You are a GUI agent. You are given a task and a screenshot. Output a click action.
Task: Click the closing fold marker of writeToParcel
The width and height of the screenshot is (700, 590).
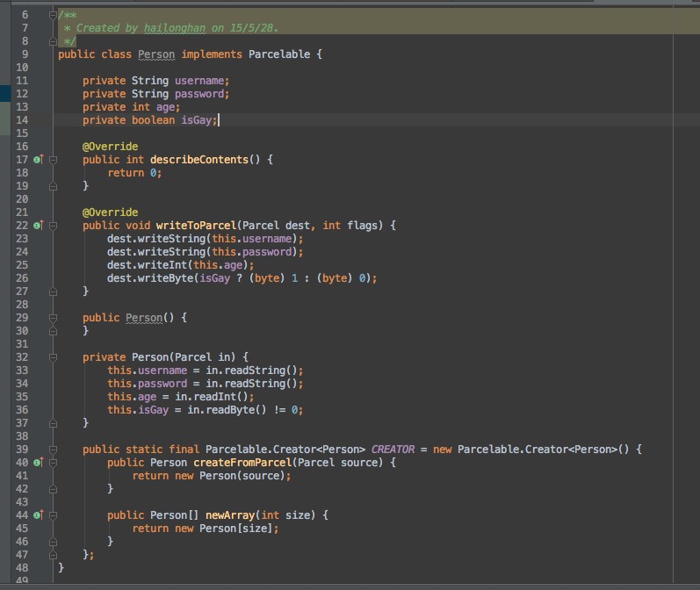pyautogui.click(x=53, y=291)
